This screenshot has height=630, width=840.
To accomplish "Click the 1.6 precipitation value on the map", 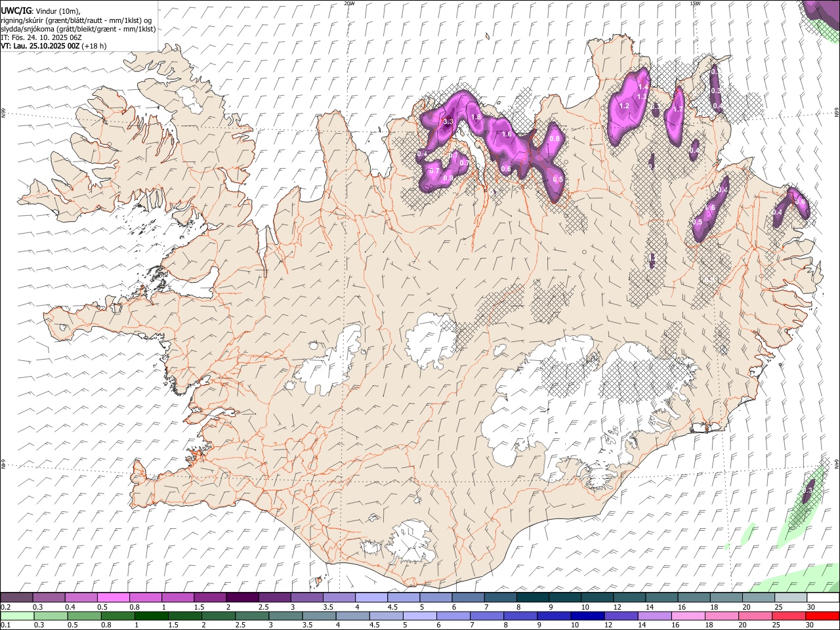I will 507,134.
